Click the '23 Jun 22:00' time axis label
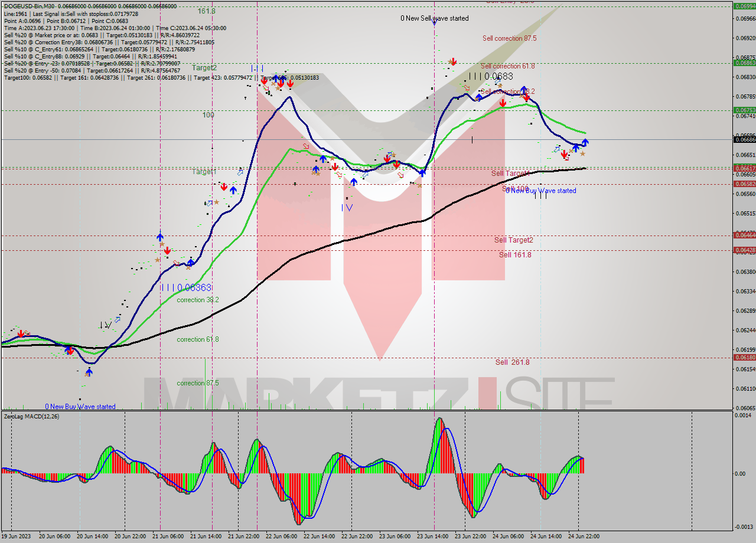The height and width of the screenshot is (543, 756). tap(470, 537)
